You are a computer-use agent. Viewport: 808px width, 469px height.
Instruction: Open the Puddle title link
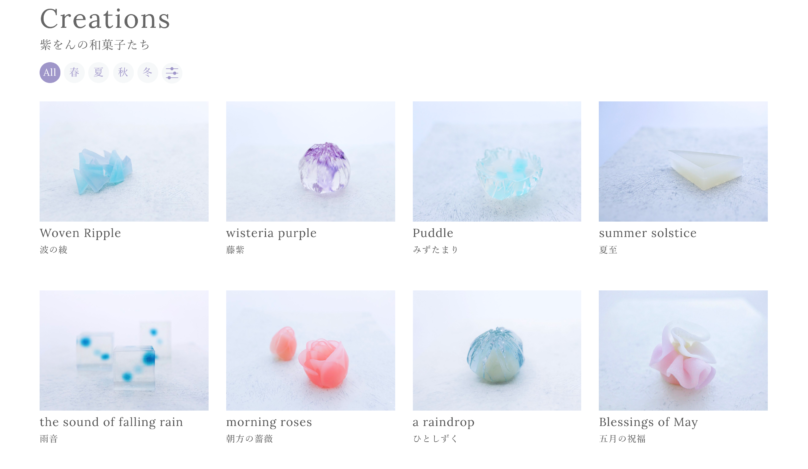tap(433, 233)
